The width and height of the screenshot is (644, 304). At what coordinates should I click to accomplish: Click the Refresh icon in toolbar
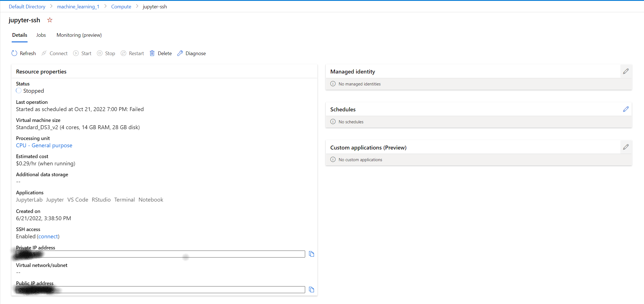[x=14, y=53]
